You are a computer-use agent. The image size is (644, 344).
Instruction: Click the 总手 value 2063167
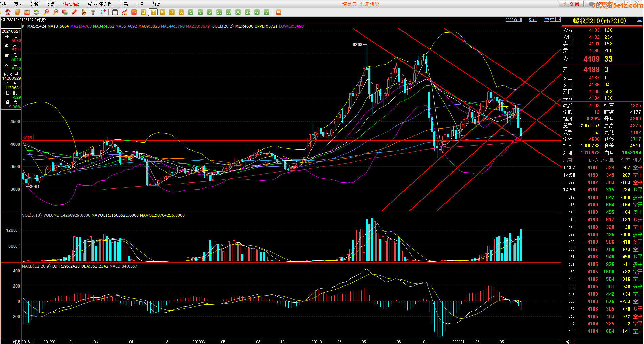pyautogui.click(x=590, y=125)
